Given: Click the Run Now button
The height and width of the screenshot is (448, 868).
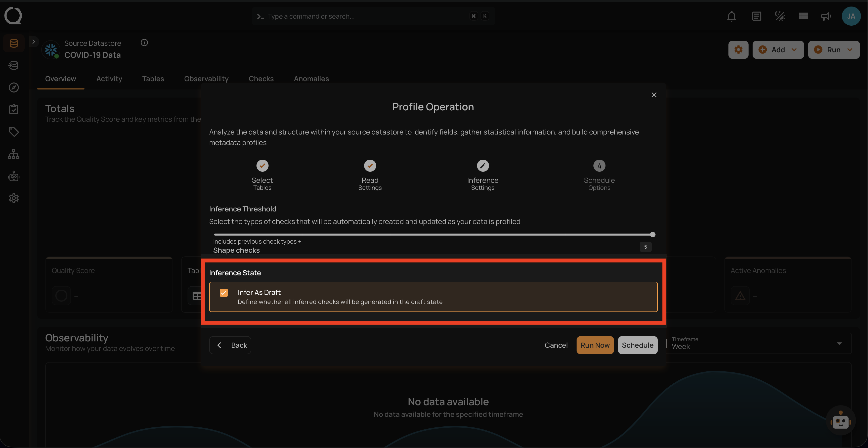Looking at the screenshot, I should pos(595,345).
